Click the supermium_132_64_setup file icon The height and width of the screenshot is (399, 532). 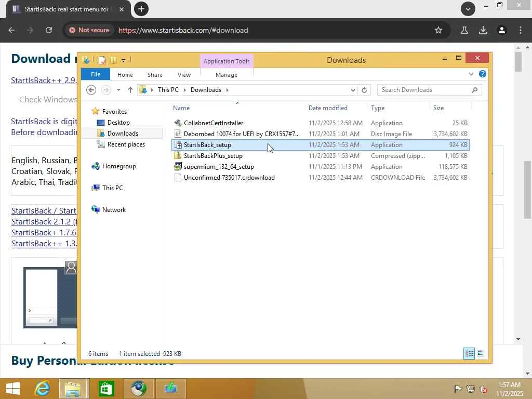pos(178,167)
